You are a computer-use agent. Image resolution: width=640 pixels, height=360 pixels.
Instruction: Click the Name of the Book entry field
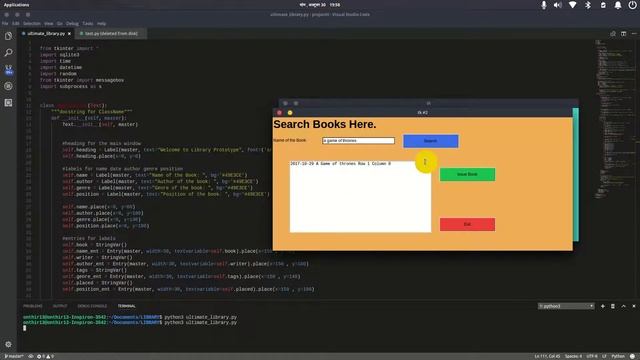pos(358,140)
